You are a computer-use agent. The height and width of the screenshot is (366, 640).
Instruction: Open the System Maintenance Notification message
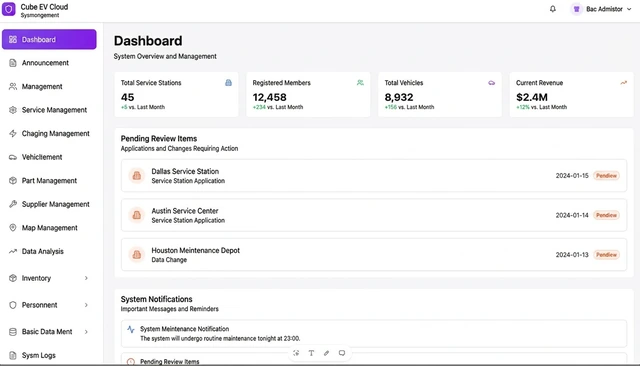(x=374, y=333)
